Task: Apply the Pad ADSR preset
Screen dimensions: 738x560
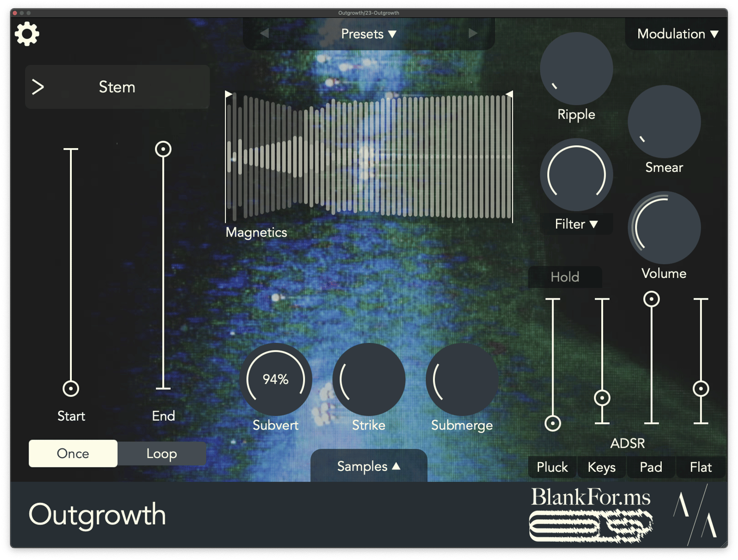Action: (651, 467)
